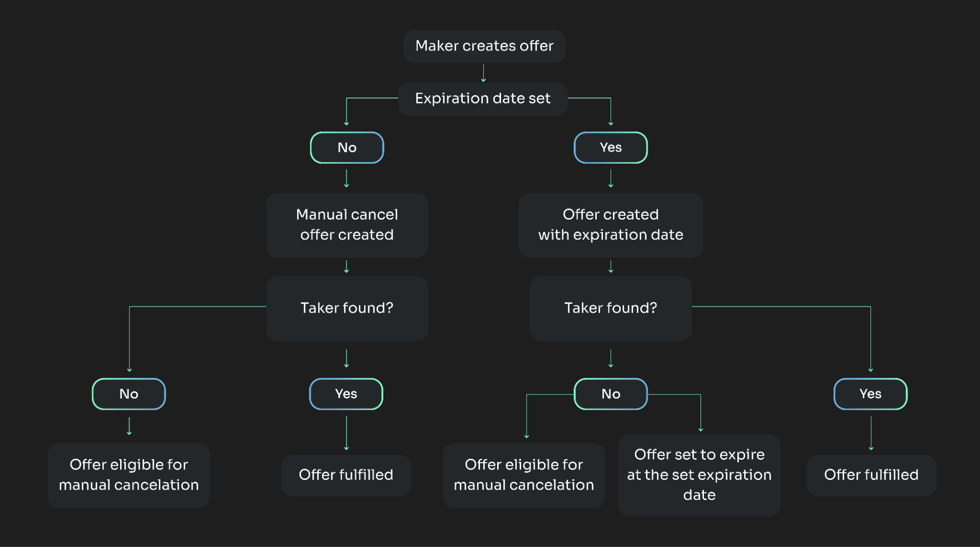980x547 pixels.
Task: Click arrow below Manual cancel offer created
Action: pos(347,267)
